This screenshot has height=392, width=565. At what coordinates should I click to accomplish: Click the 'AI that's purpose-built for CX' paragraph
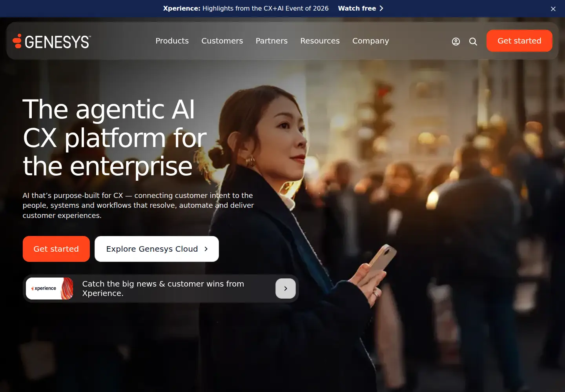pos(138,205)
